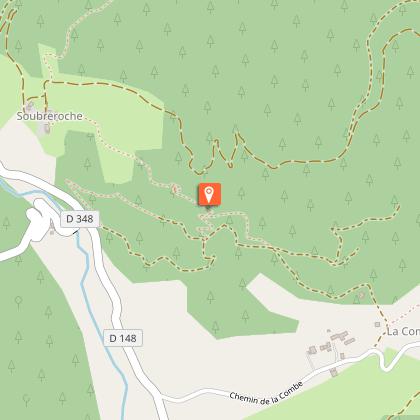
Task: Click the orange location pin marker
Action: (x=209, y=194)
